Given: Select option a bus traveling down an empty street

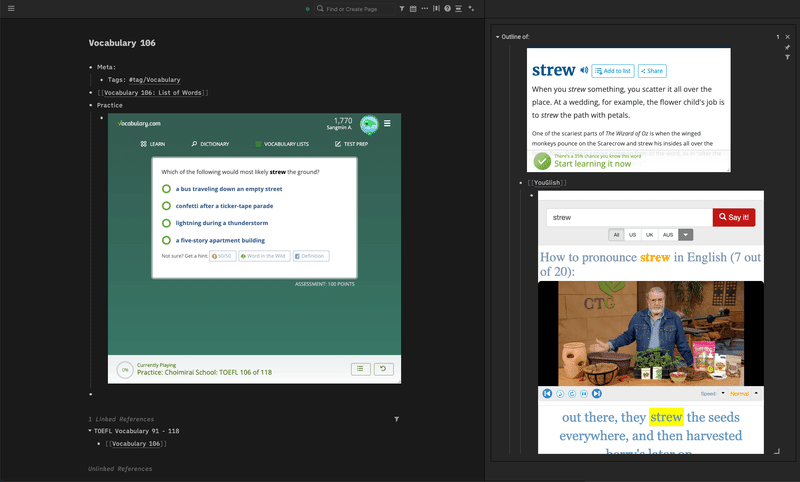Looking at the screenshot, I should 229,189.
